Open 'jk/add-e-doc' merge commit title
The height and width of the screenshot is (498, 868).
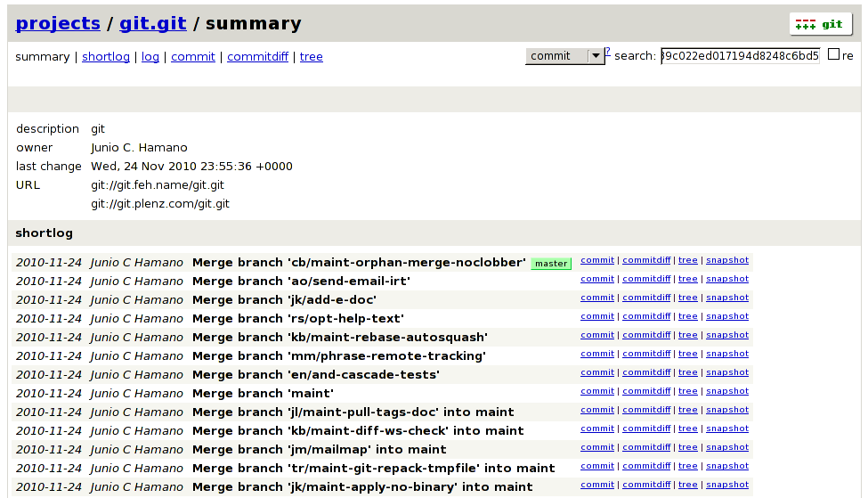[284, 300]
